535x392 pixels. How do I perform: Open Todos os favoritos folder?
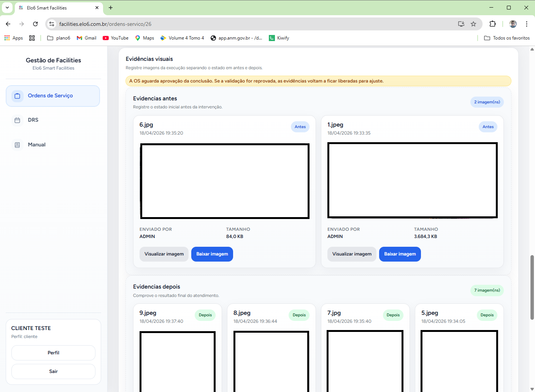pyautogui.click(x=507, y=38)
